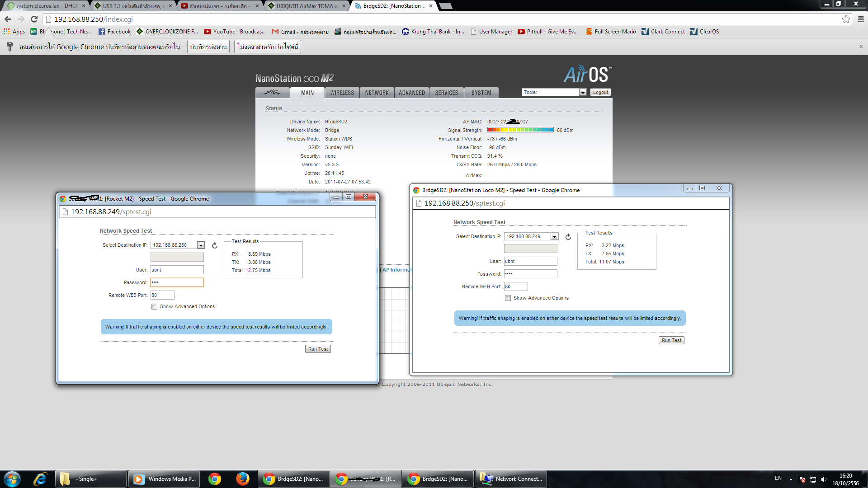Refresh destination list in left speed test
This screenshot has width=868, height=488.
[x=215, y=245]
